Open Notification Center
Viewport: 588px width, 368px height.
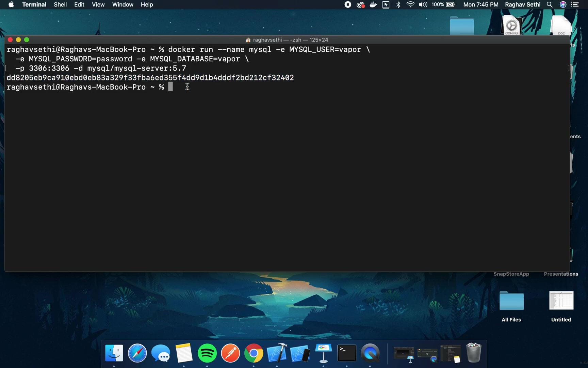click(x=575, y=4)
